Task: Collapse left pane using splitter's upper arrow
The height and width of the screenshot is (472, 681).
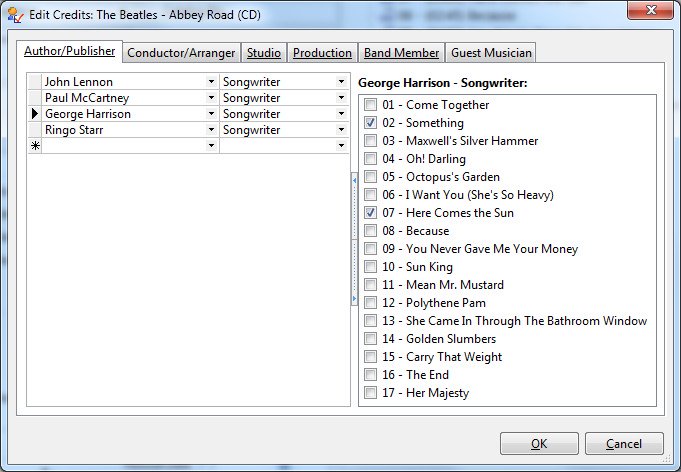Action: (354, 180)
